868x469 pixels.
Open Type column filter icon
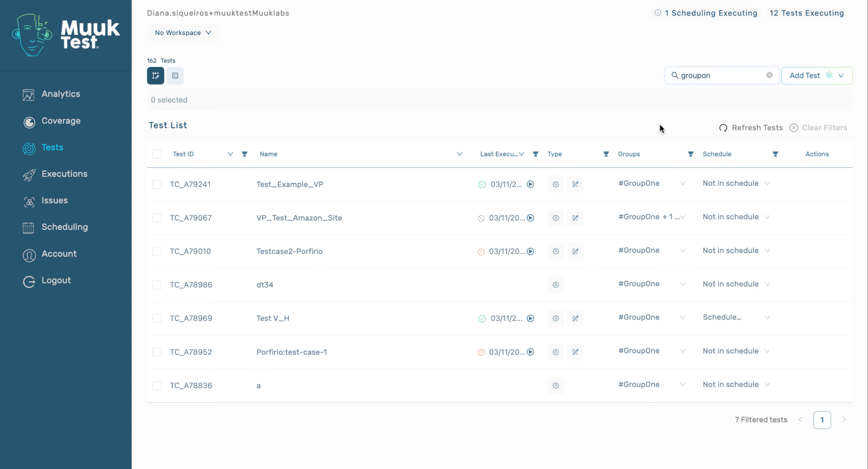[606, 154]
